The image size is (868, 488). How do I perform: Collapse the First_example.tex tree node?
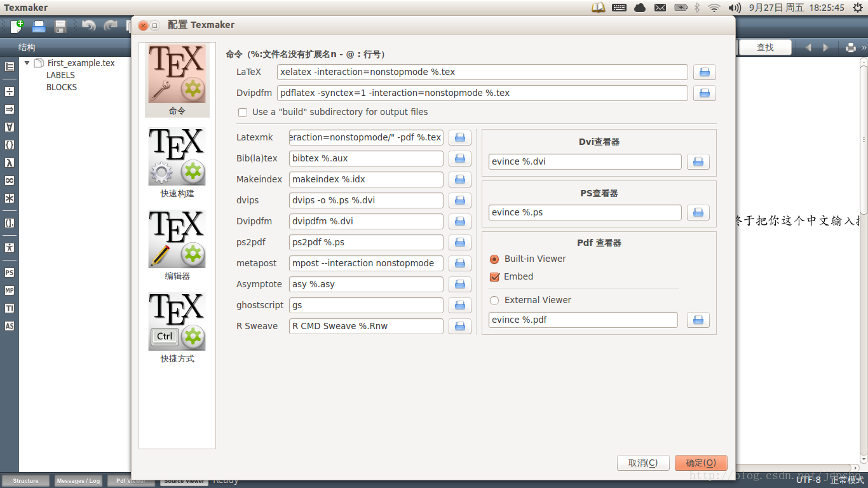[27, 63]
